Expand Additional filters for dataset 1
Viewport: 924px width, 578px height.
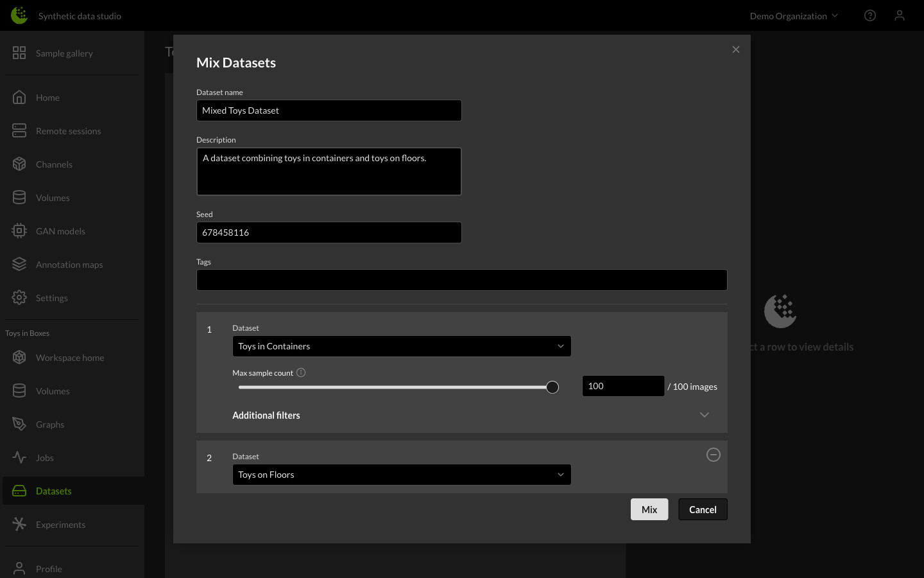pyautogui.click(x=704, y=415)
